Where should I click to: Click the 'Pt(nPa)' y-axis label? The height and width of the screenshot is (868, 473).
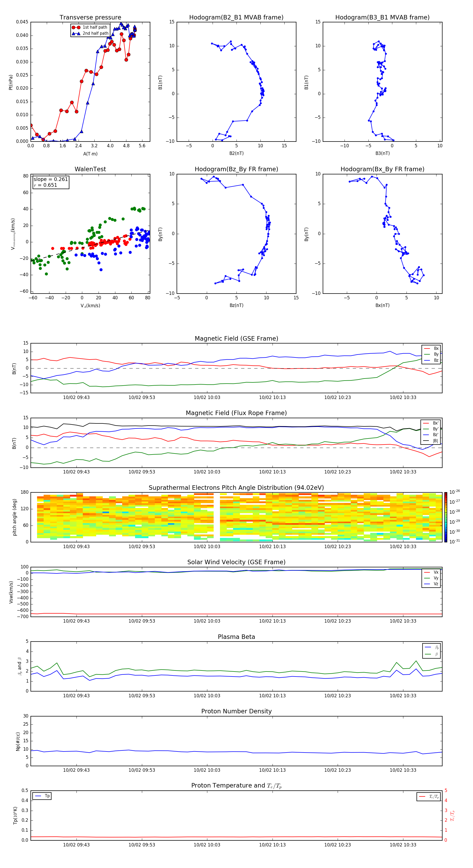[11, 82]
